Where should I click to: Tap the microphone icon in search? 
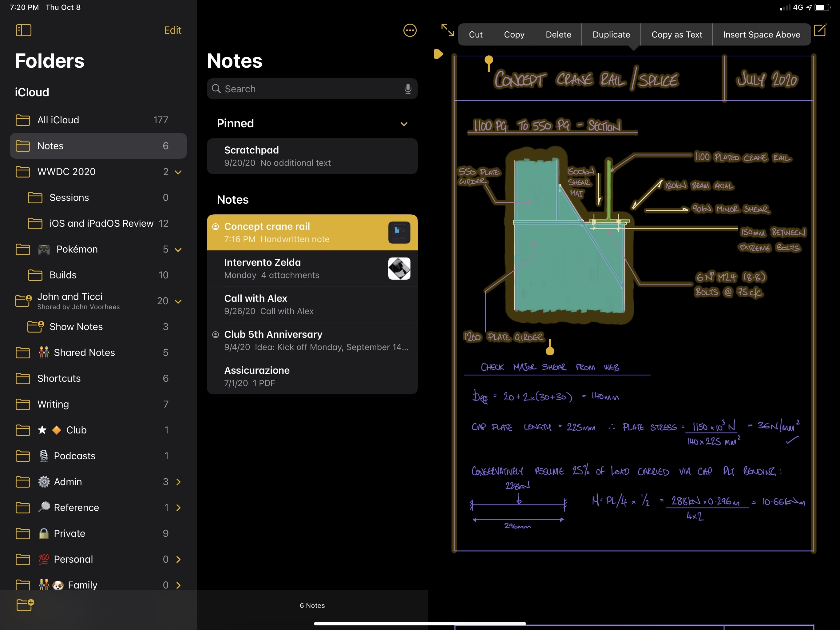pos(407,89)
